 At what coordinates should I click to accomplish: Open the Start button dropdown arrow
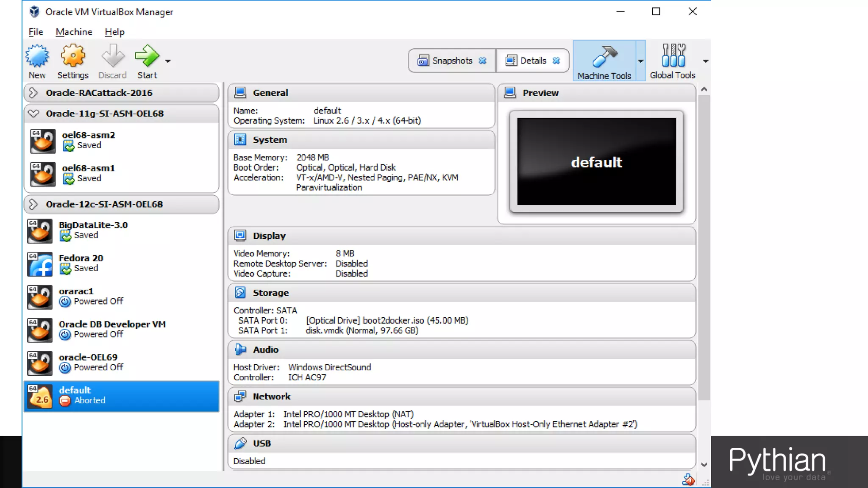pos(168,61)
